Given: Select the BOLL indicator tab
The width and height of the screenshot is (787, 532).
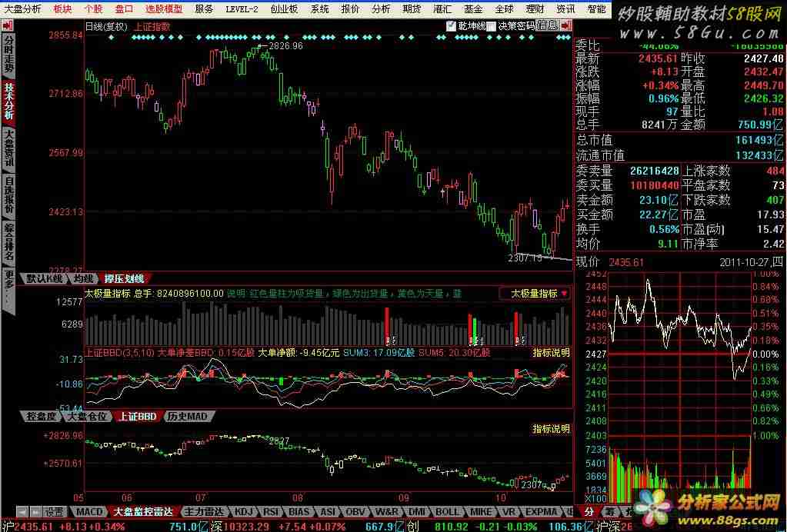Looking at the screenshot, I should [446, 512].
